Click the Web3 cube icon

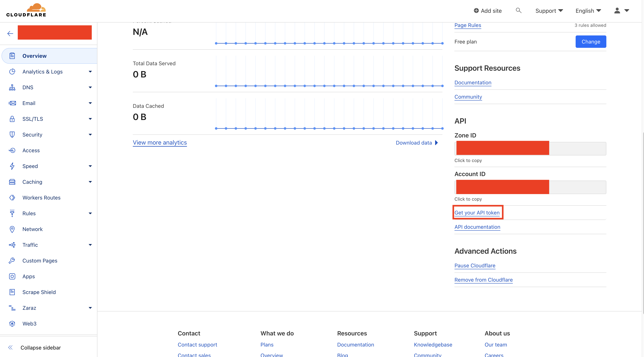point(12,324)
